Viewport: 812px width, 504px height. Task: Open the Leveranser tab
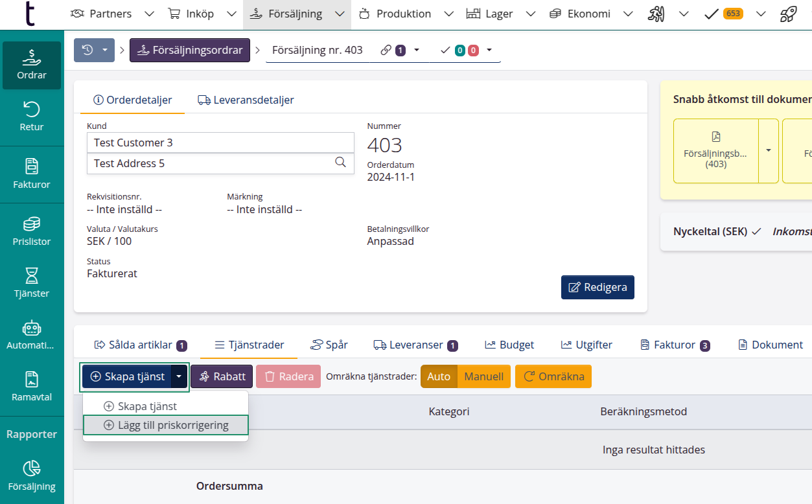pos(415,345)
